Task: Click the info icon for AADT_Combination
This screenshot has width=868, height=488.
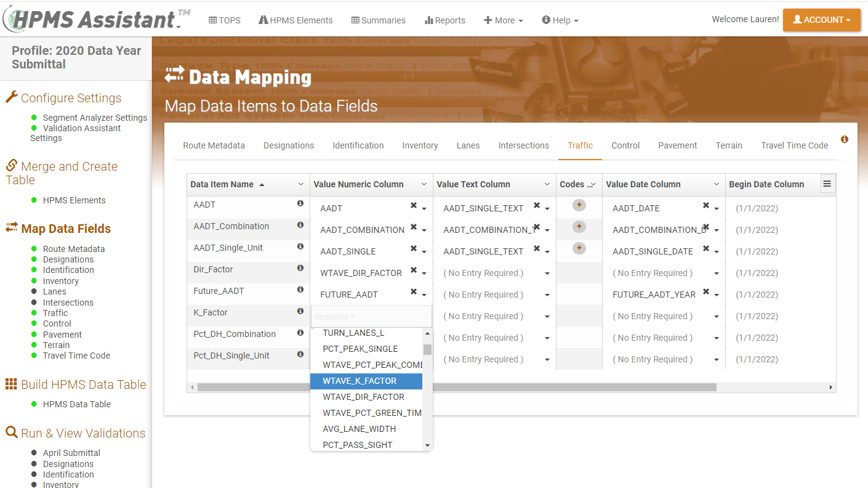Action: [300, 225]
